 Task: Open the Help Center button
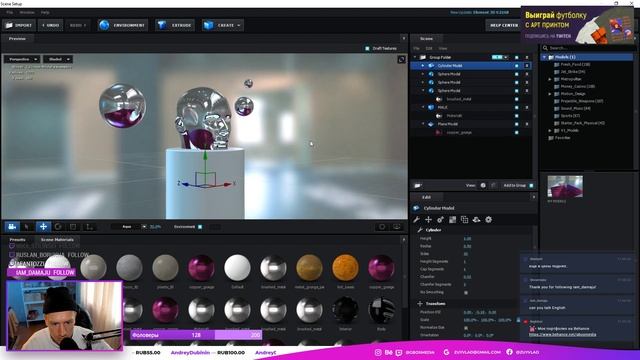pyautogui.click(x=504, y=25)
